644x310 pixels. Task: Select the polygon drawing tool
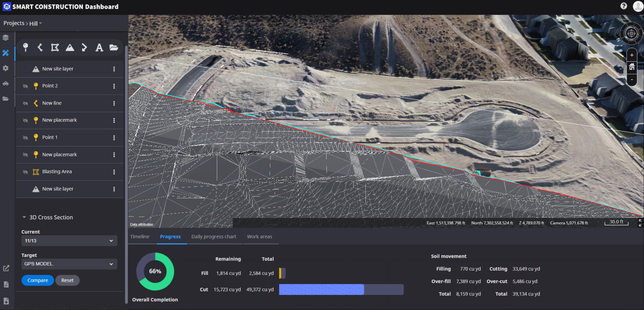(55, 47)
